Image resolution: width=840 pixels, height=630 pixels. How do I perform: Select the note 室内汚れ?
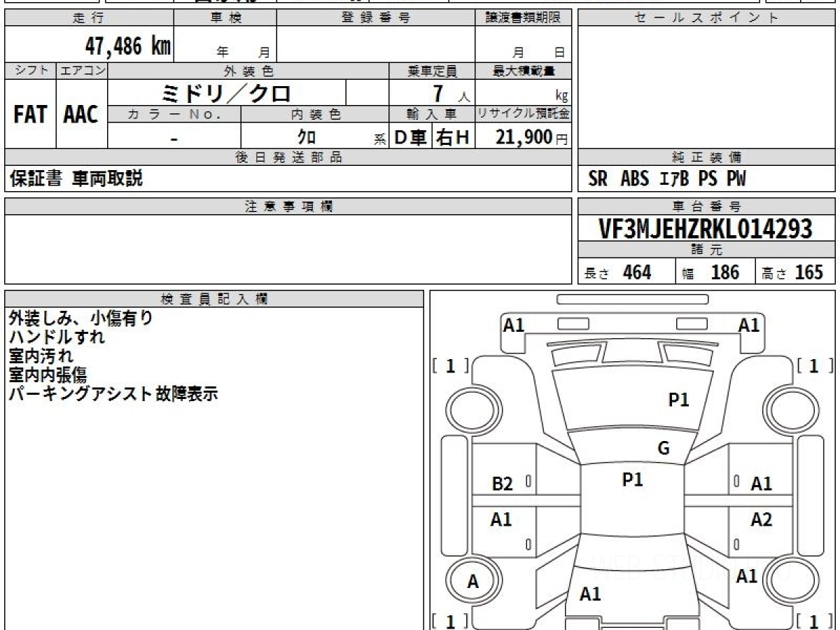coord(41,356)
